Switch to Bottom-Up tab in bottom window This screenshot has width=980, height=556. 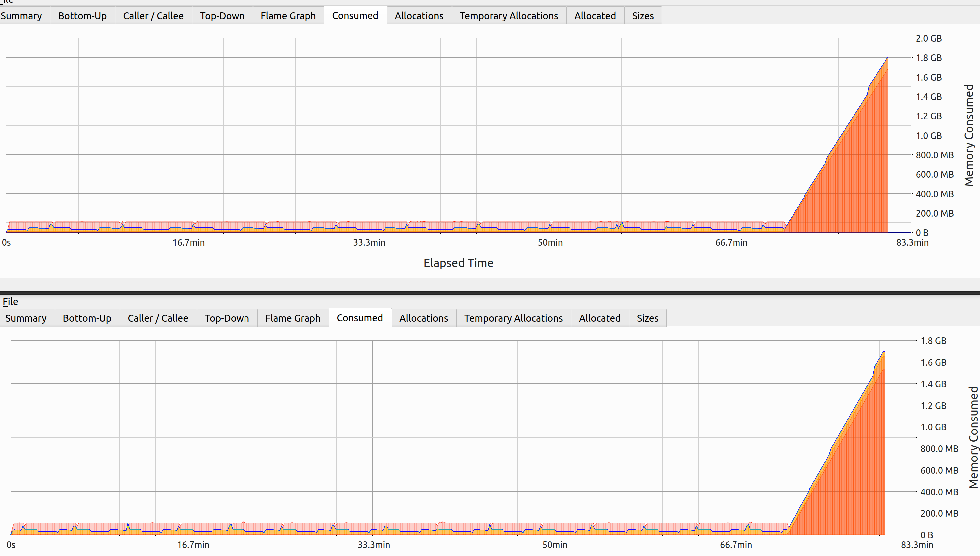tap(87, 318)
